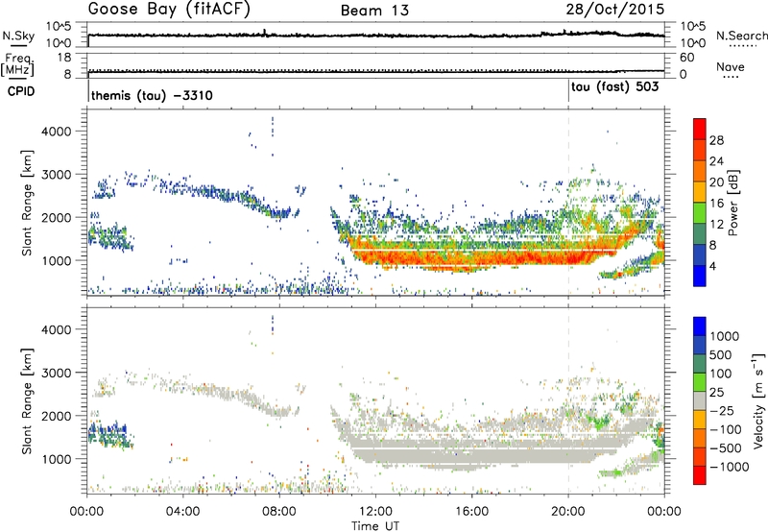The width and height of the screenshot is (768, 532).
Task: Click the 'Power [dB]' colorbar label
Action: tap(732, 203)
